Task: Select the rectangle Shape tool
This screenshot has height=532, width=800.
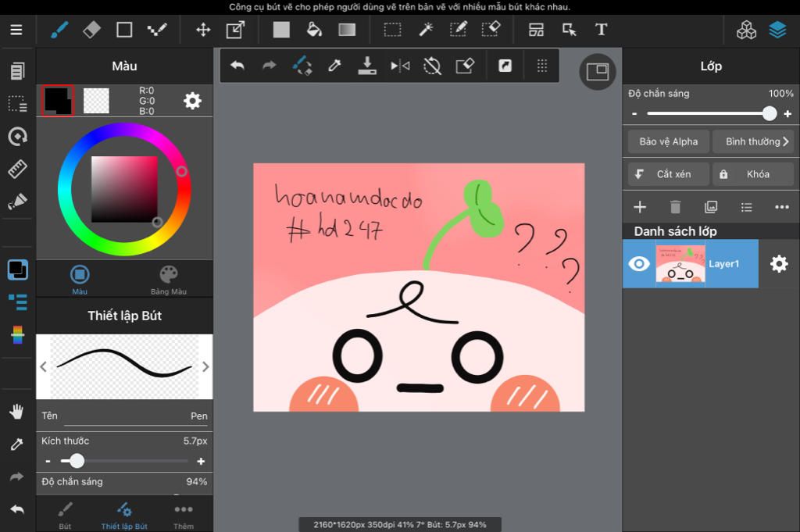Action: tap(124, 30)
